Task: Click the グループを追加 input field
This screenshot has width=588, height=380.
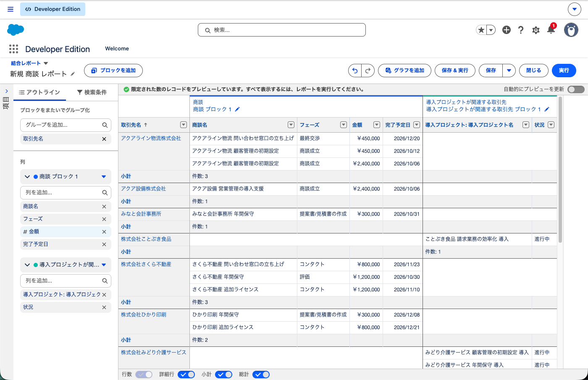Action: click(66, 125)
